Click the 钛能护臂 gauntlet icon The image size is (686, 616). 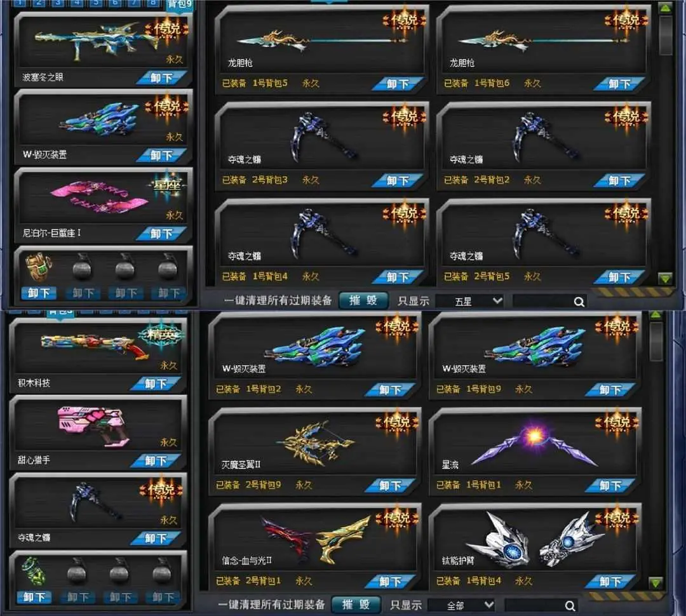coord(534,541)
